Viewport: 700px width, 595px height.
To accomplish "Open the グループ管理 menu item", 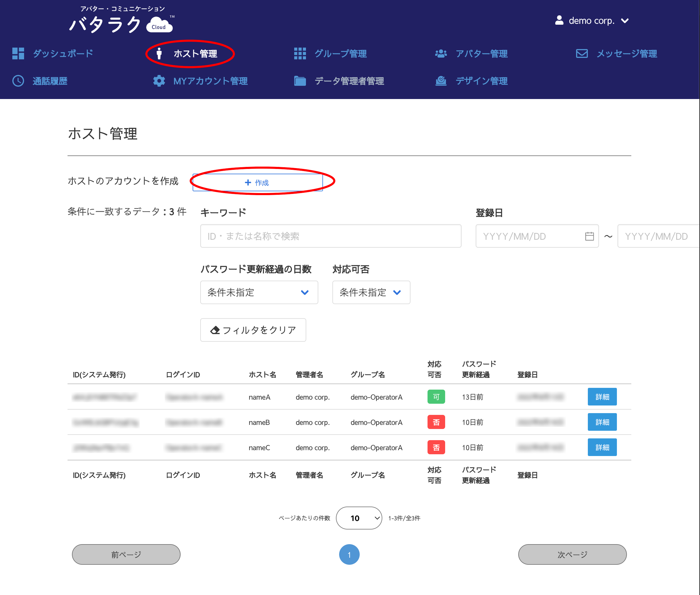I will (340, 53).
